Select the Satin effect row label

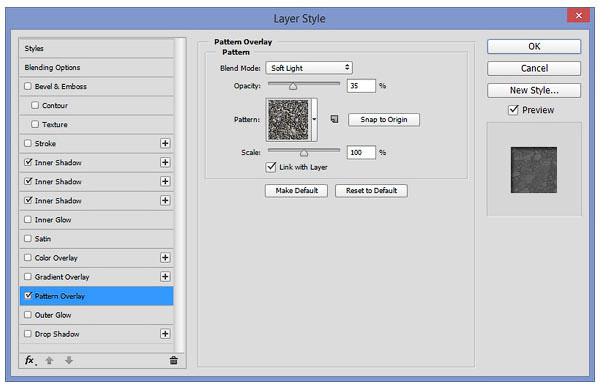point(43,239)
